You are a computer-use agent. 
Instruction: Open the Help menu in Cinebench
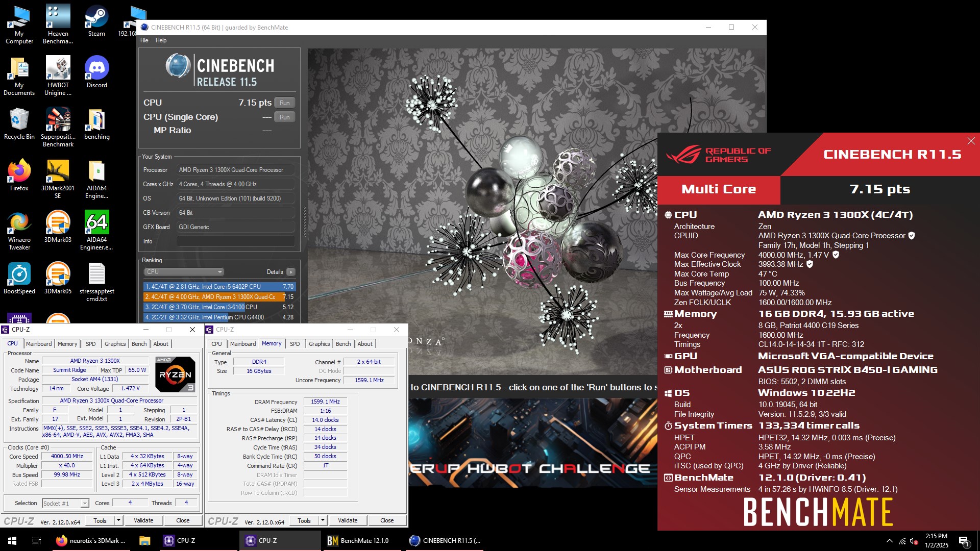point(161,40)
